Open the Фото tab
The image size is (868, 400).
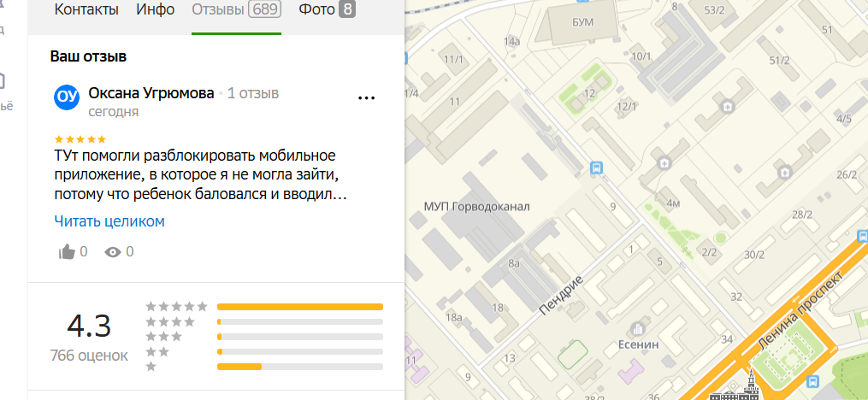(x=328, y=9)
